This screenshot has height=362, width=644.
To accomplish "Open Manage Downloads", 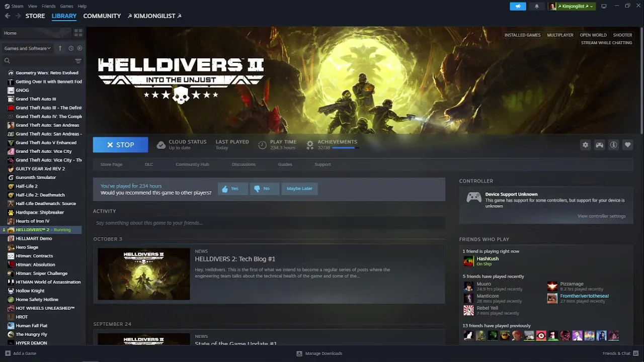I will (x=319, y=353).
